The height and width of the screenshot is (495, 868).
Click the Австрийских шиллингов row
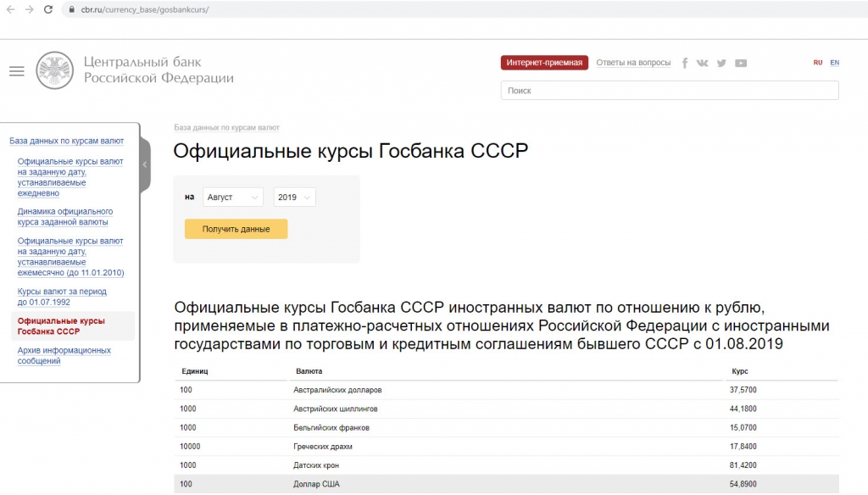[x=507, y=409]
